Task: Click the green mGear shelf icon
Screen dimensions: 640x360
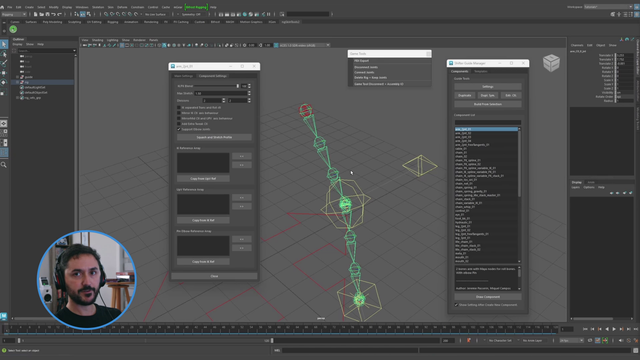Action: click(13, 29)
